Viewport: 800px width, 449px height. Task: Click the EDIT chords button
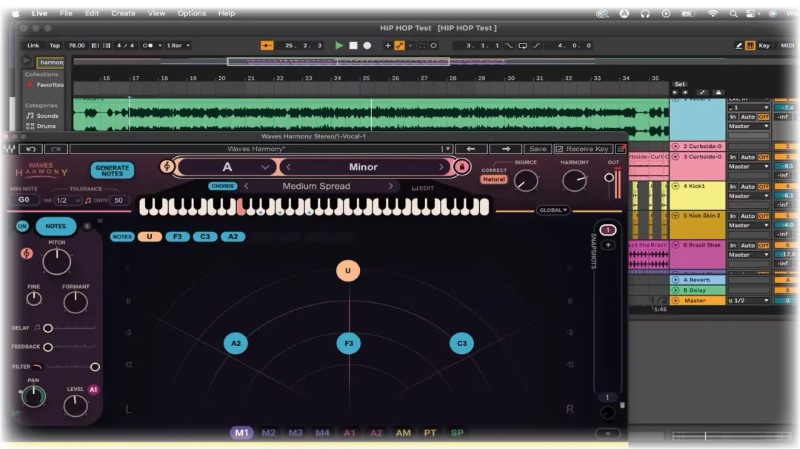click(x=423, y=188)
